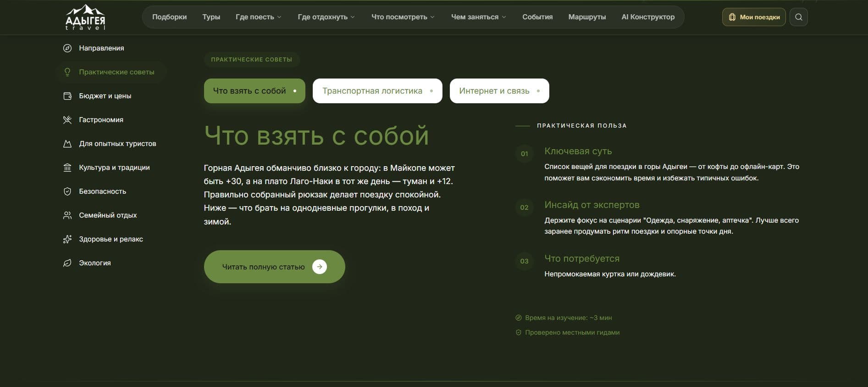
Task: Expand the Где поесть dropdown
Action: click(259, 17)
